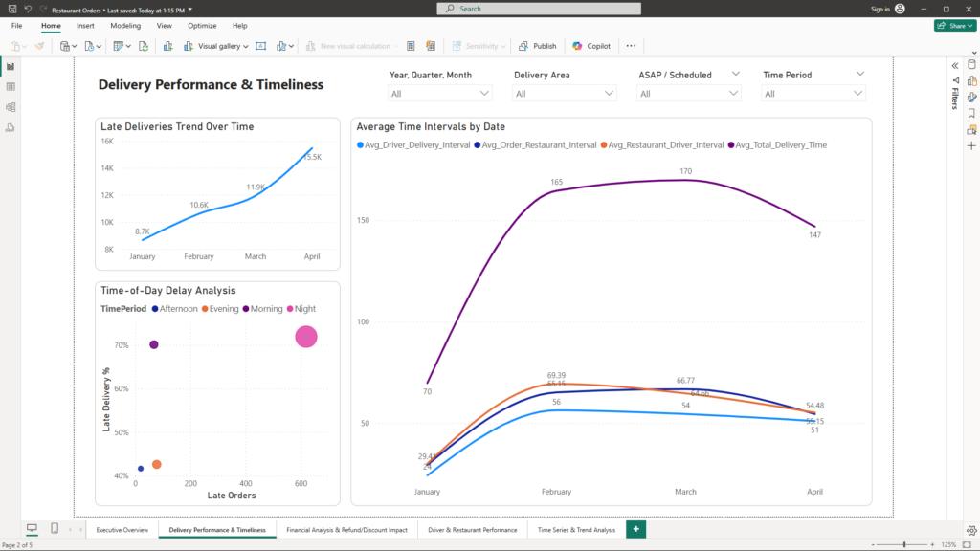Click the green Share button
This screenshot has width=980, height=551.
click(x=954, y=26)
